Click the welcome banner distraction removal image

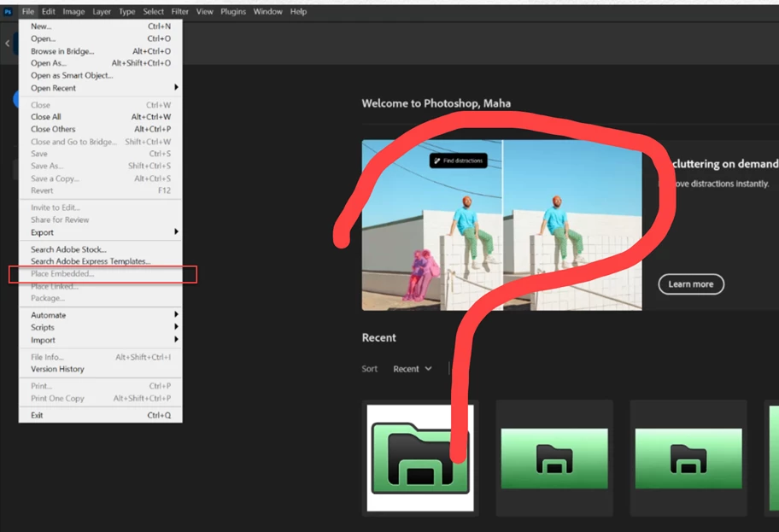pyautogui.click(x=501, y=225)
